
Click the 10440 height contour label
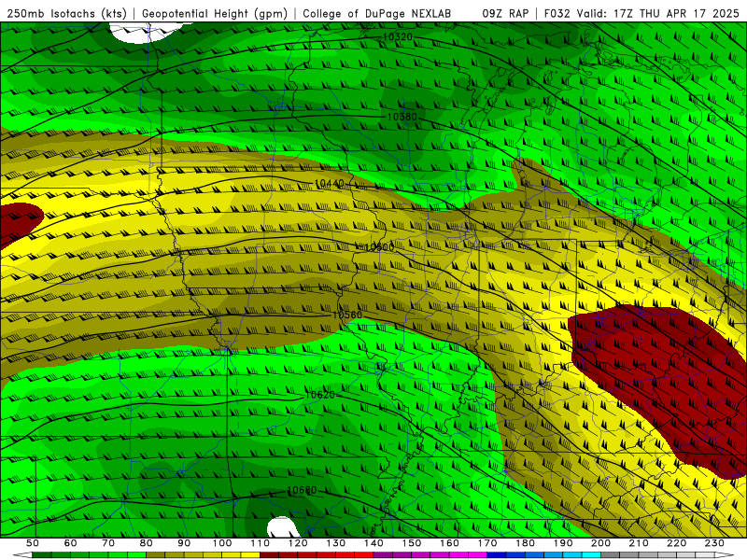click(329, 183)
